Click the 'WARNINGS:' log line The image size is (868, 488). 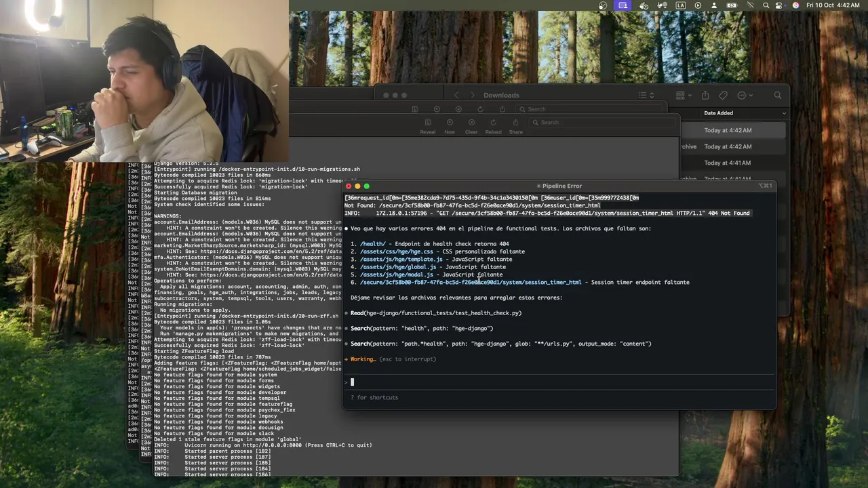(167, 216)
